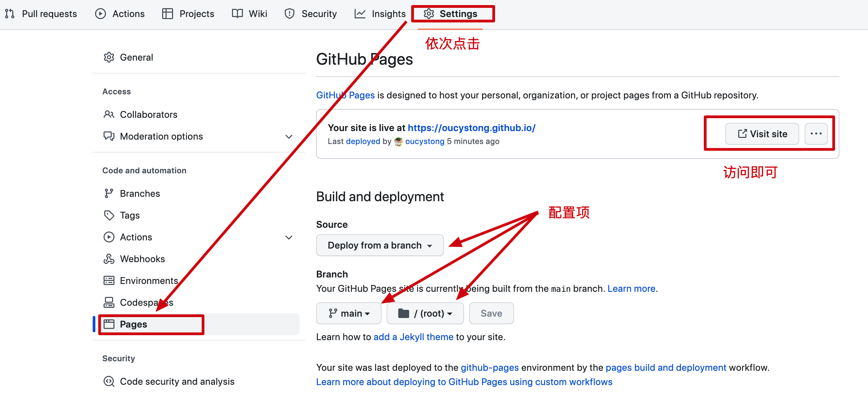The height and width of the screenshot is (397, 868).
Task: Click the Environments server icon
Action: pos(109,281)
